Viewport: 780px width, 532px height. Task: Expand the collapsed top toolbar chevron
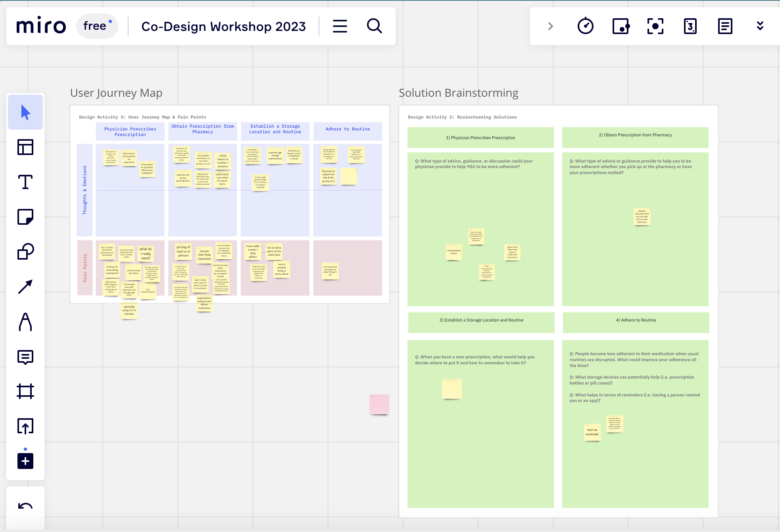551,26
